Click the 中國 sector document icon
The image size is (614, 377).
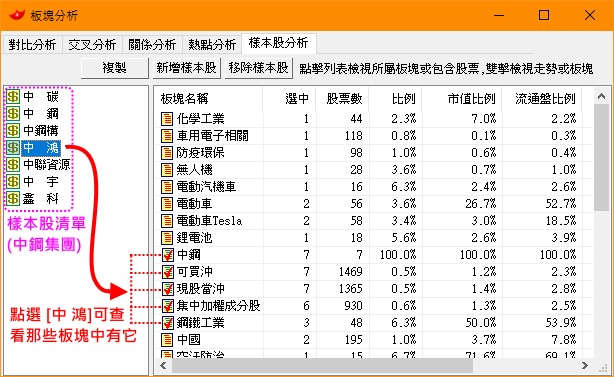tap(167, 340)
